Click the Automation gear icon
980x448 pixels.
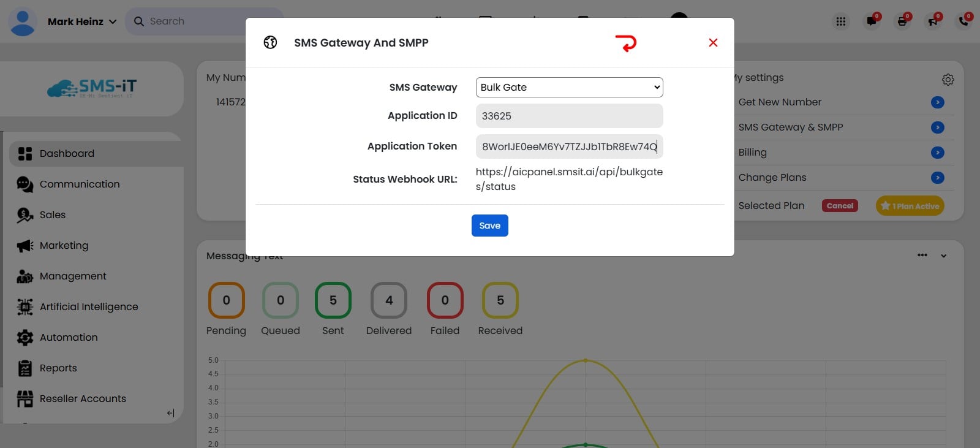tap(25, 338)
